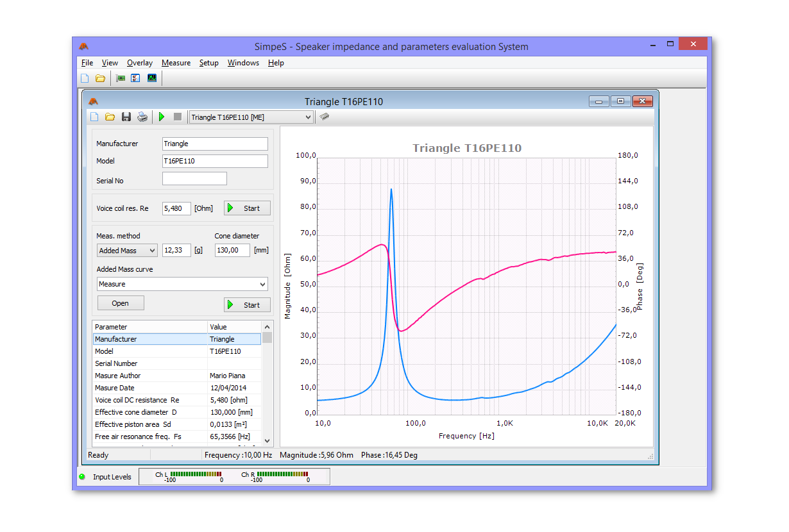
Task: Print the measurement with printer icon
Action: [x=142, y=117]
